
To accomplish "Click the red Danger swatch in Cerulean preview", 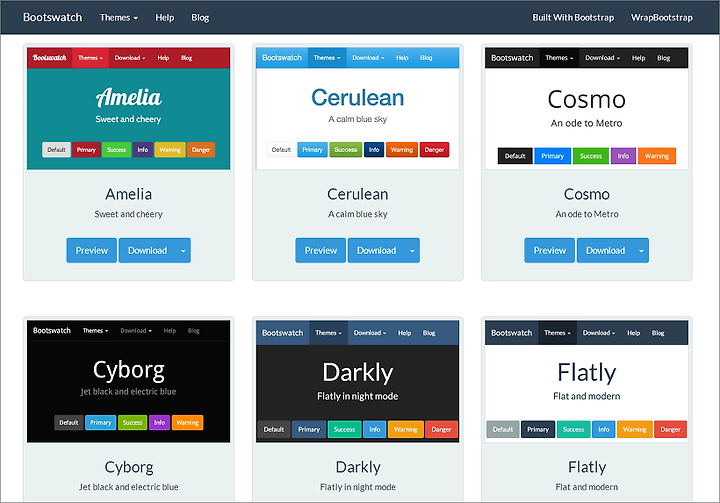I will click(434, 150).
